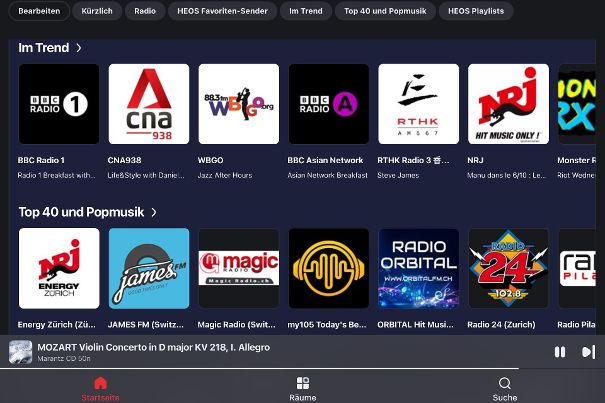Click 'my105 Today's Be...' label

pos(327,325)
